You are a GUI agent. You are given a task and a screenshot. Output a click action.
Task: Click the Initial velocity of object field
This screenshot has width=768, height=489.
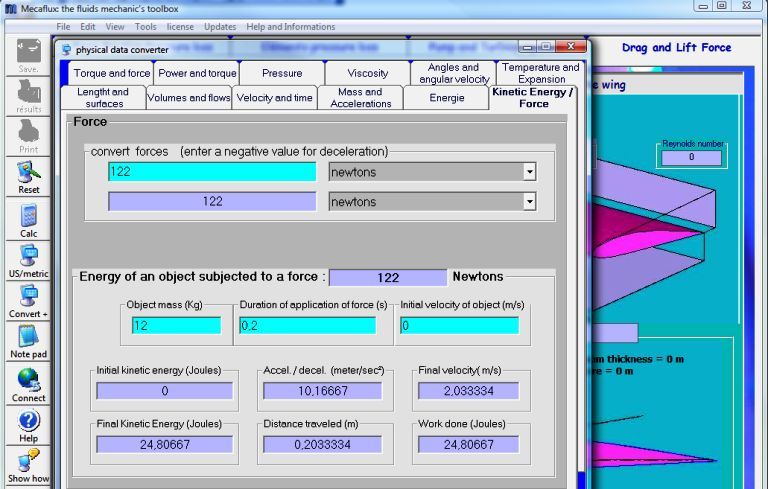(459, 325)
